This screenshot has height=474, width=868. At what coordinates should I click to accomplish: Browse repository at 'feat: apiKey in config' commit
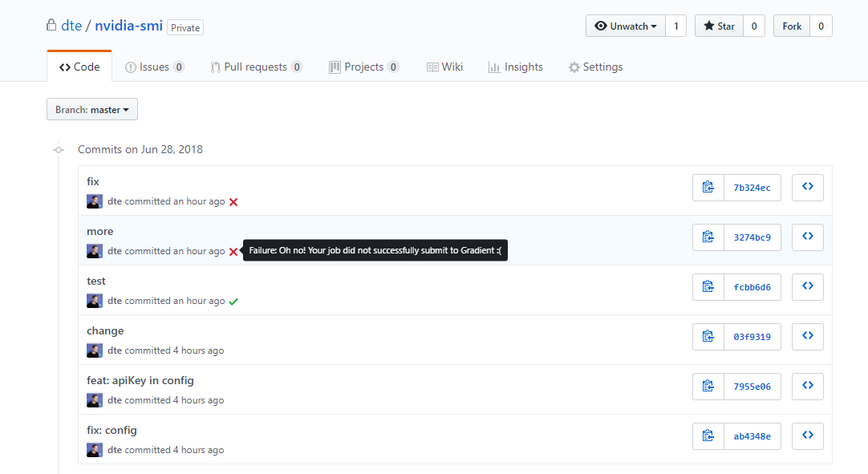pos(808,387)
